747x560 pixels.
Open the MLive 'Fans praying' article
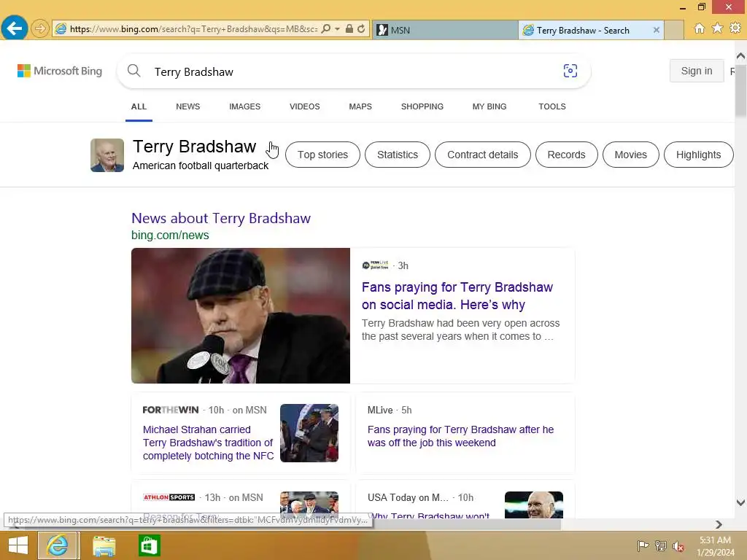point(461,436)
